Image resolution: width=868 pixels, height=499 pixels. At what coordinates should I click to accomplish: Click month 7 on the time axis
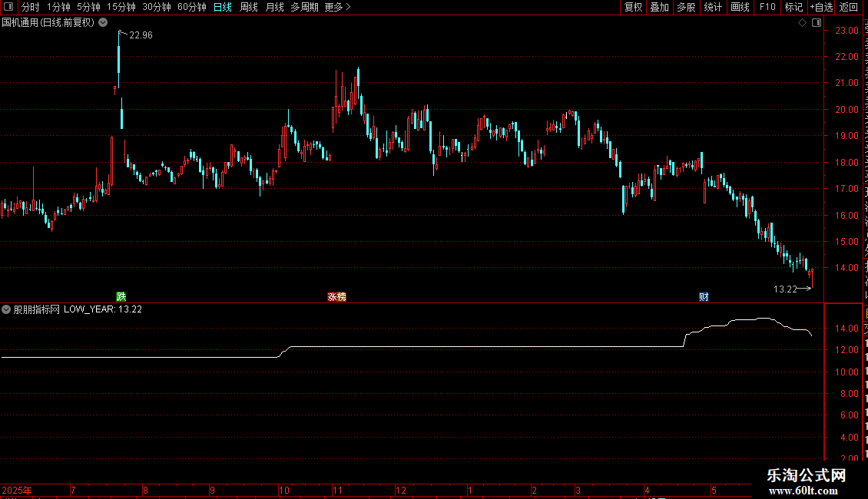73,490
